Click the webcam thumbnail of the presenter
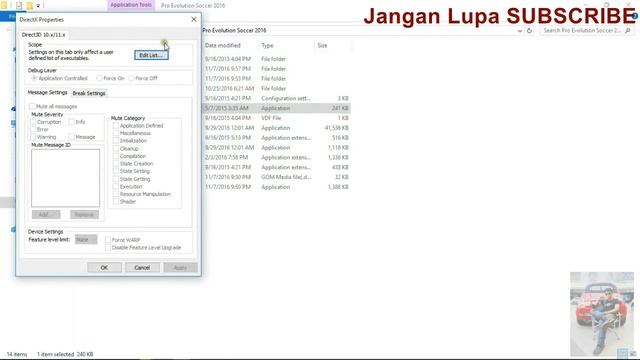640x360 pixels. [602, 313]
